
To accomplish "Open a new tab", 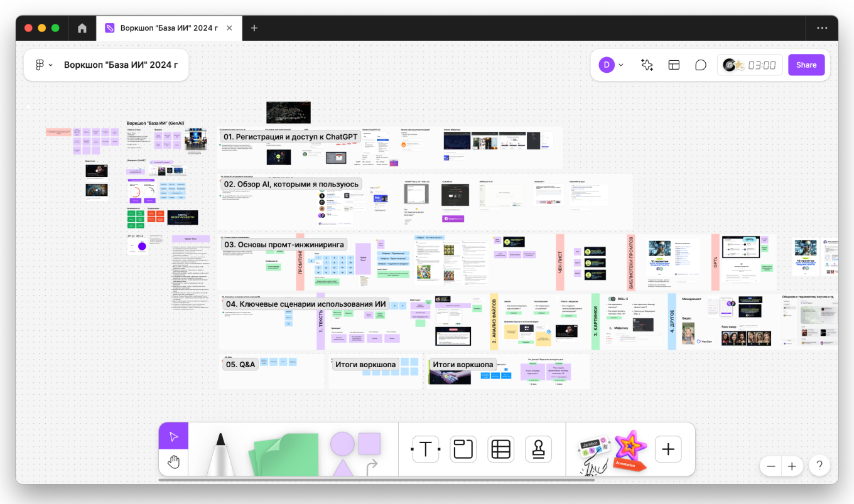I will coord(254,28).
